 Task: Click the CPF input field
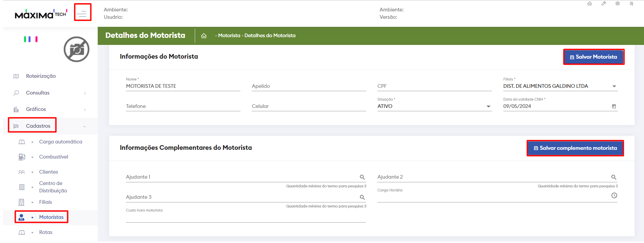[434, 86]
